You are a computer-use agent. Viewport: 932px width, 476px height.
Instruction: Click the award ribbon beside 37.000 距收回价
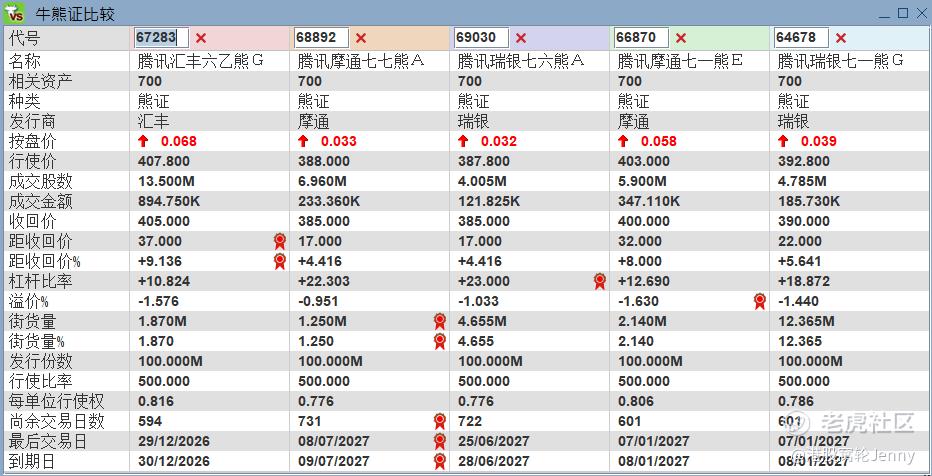280,241
